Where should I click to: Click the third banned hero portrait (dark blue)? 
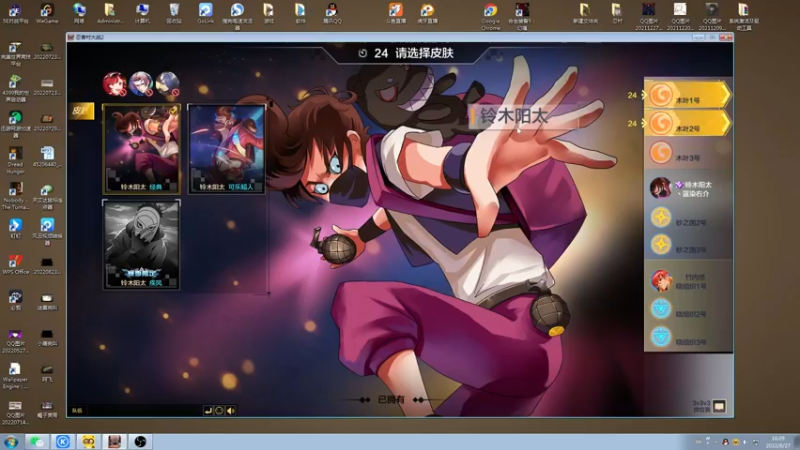[167, 84]
